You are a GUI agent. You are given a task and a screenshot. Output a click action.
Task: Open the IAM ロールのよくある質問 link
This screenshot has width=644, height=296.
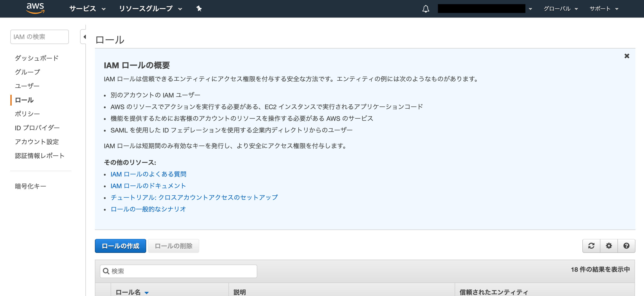coord(148,174)
